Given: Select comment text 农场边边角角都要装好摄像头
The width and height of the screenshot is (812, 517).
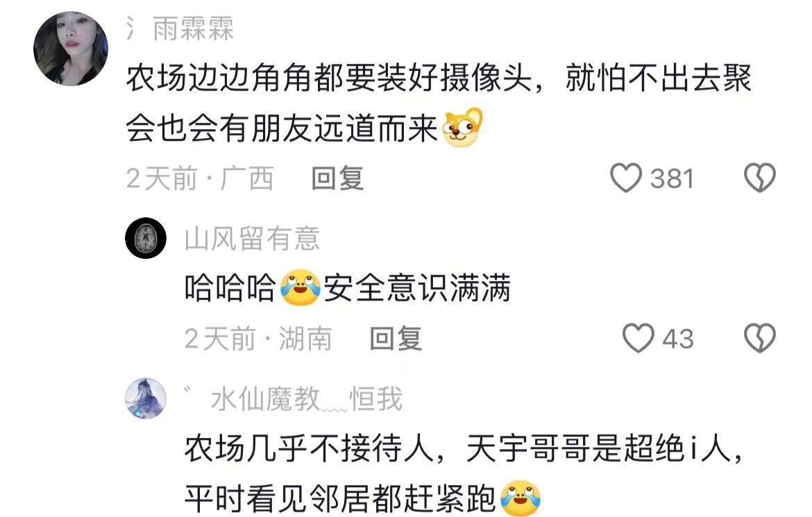Looking at the screenshot, I should (x=330, y=78).
